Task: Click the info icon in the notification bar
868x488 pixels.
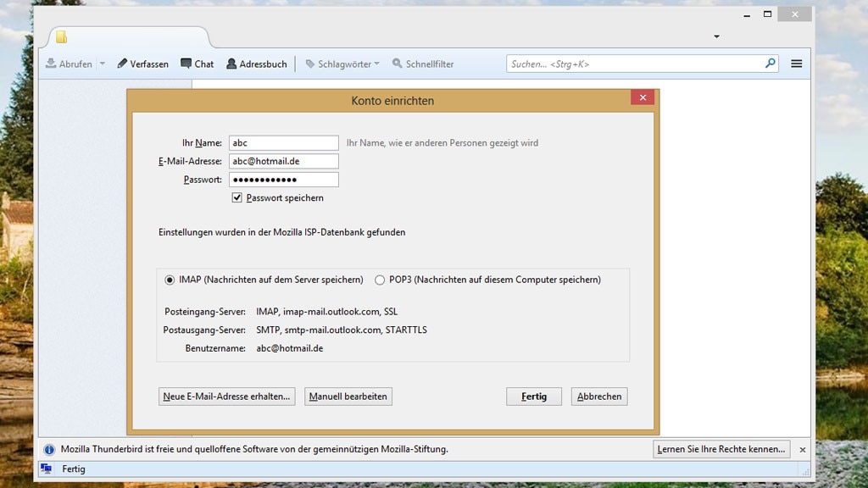Action: tap(49, 449)
